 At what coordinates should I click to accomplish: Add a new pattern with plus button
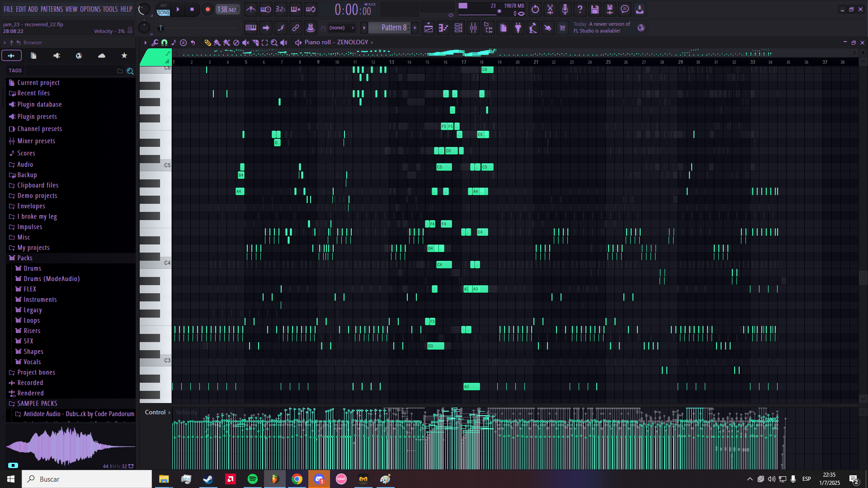[x=415, y=28]
